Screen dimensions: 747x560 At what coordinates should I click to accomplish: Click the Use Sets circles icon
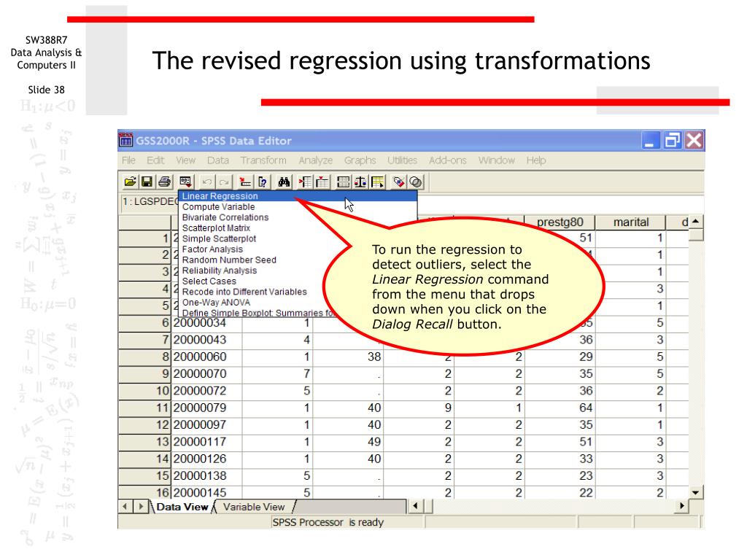tap(416, 182)
